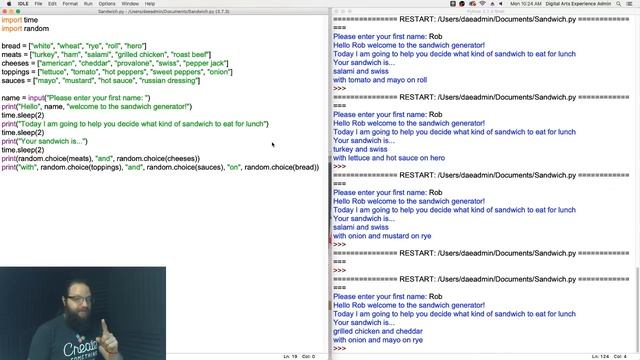
Task: Click the volume speaker icon in menu bar
Action: tap(501, 4)
